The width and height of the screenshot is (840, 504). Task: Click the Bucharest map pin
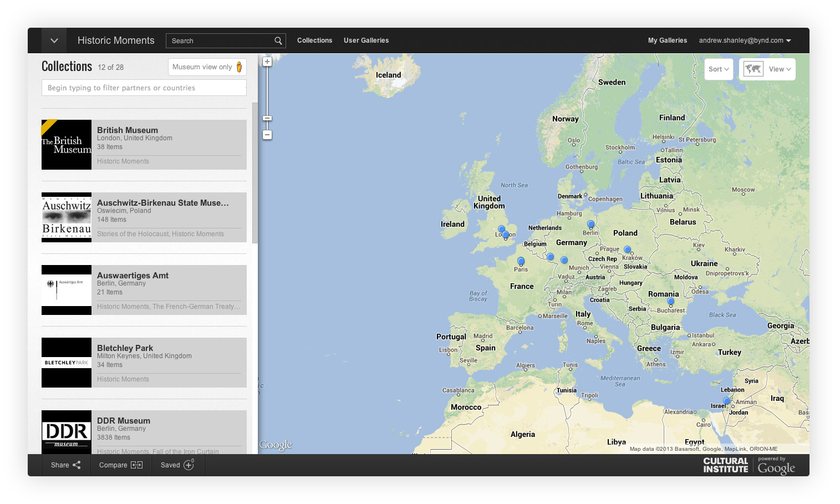click(671, 302)
